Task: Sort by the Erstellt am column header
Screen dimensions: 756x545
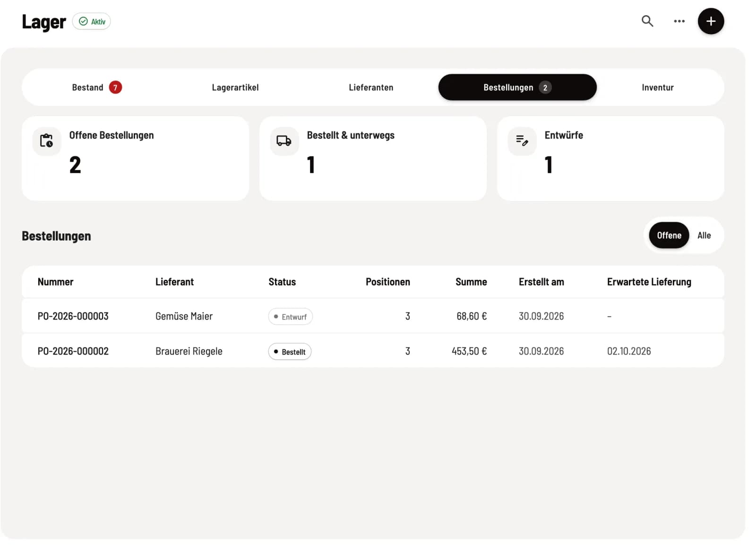Action: 541,282
